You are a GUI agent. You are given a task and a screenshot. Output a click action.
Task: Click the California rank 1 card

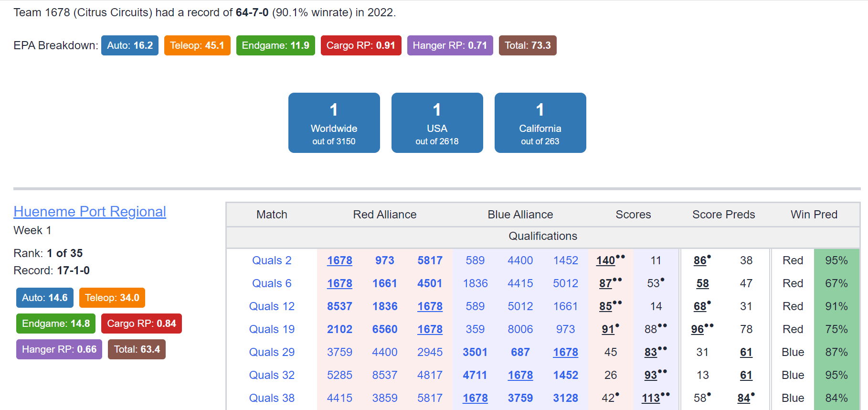[540, 123]
